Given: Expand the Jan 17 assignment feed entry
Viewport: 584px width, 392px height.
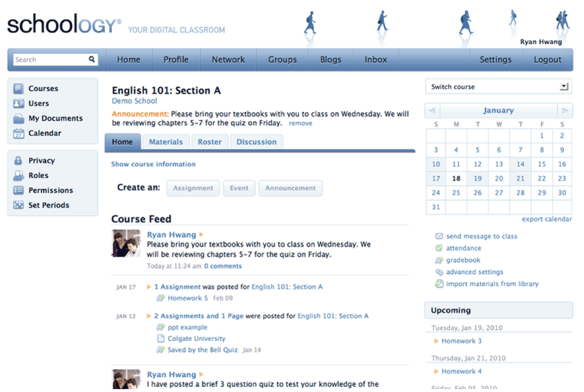Looking at the screenshot, I should (x=149, y=287).
